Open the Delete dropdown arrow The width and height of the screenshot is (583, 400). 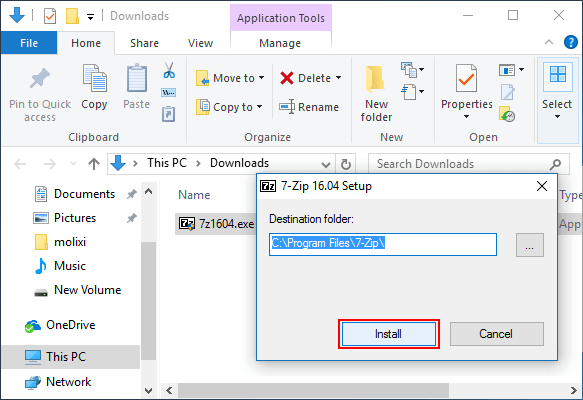pyautogui.click(x=338, y=78)
